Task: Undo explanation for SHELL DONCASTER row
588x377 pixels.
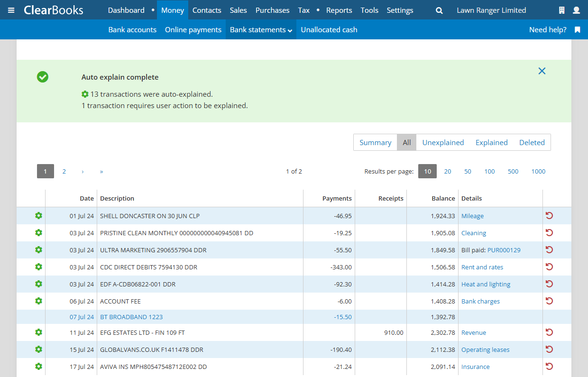Action: pyautogui.click(x=549, y=216)
